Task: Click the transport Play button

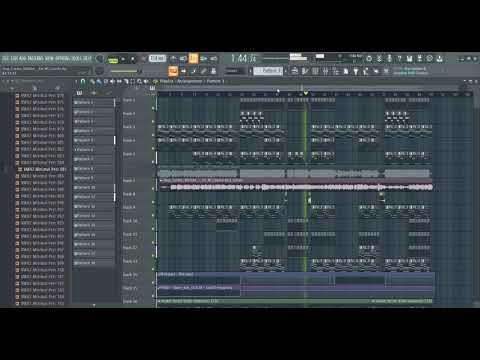Action: point(123,59)
